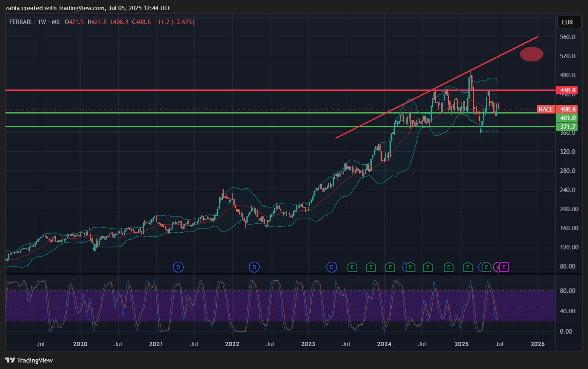Viewport: 588px width, 369px height.
Task: Select the 371.7 green price label
Action: tap(568, 127)
